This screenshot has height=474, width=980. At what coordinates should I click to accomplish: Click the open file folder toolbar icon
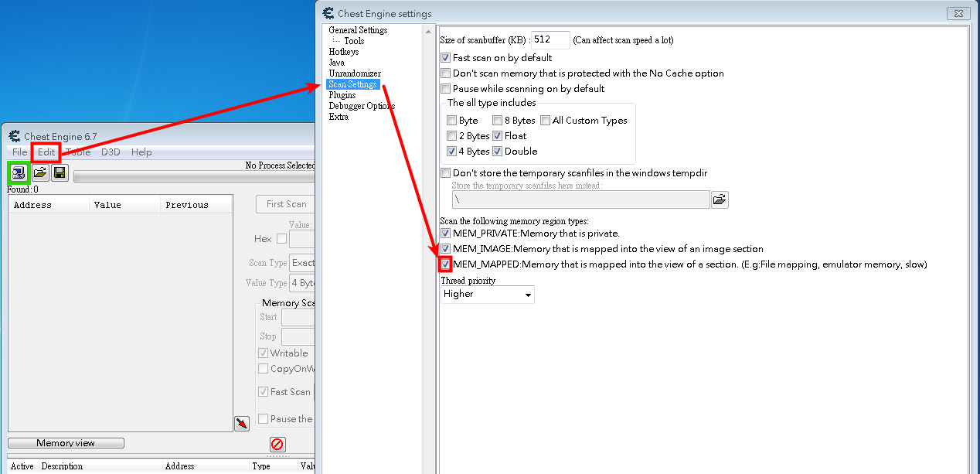[x=40, y=172]
